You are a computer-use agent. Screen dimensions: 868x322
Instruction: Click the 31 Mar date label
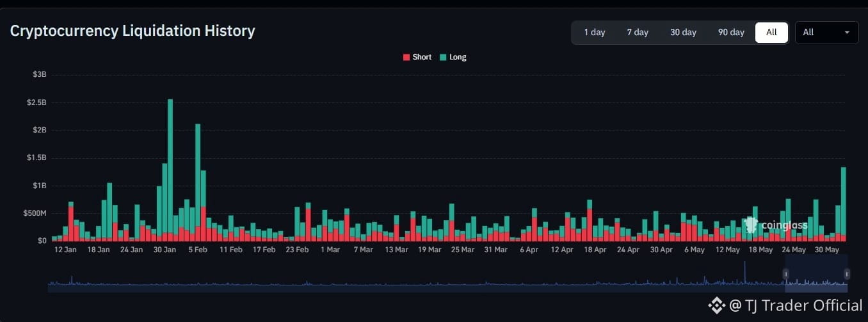click(495, 250)
